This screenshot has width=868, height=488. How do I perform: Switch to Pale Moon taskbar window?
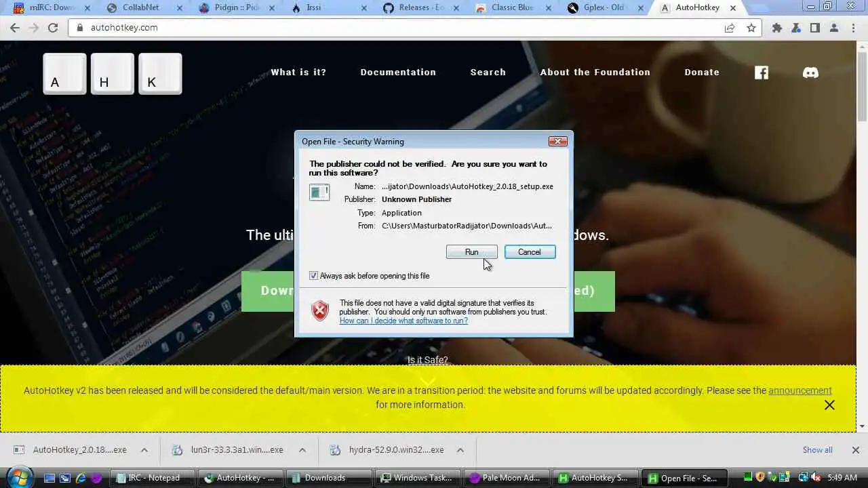[505, 478]
